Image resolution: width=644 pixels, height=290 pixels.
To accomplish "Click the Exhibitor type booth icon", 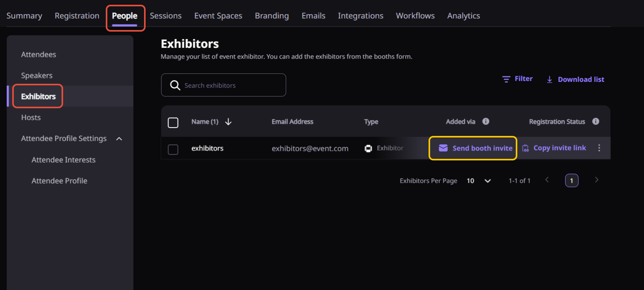I will [368, 149].
